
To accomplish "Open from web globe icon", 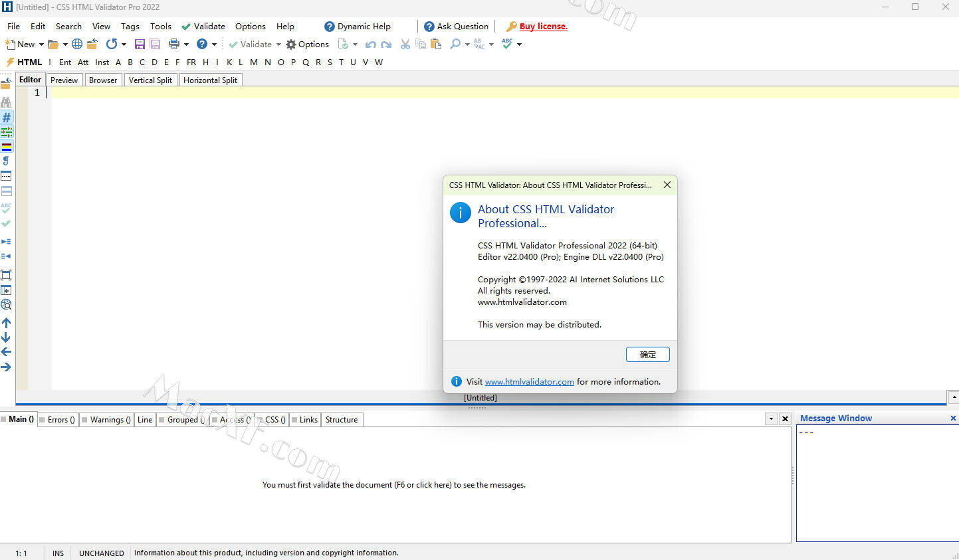I will coord(77,45).
